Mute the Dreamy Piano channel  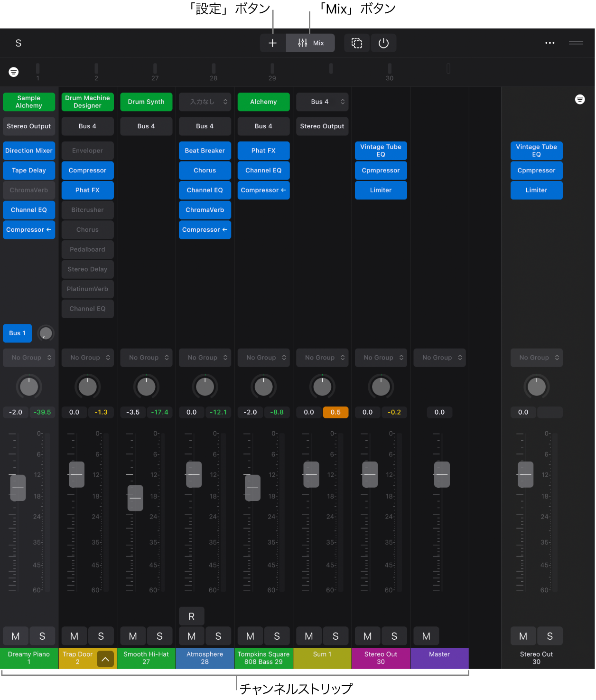[x=16, y=636]
